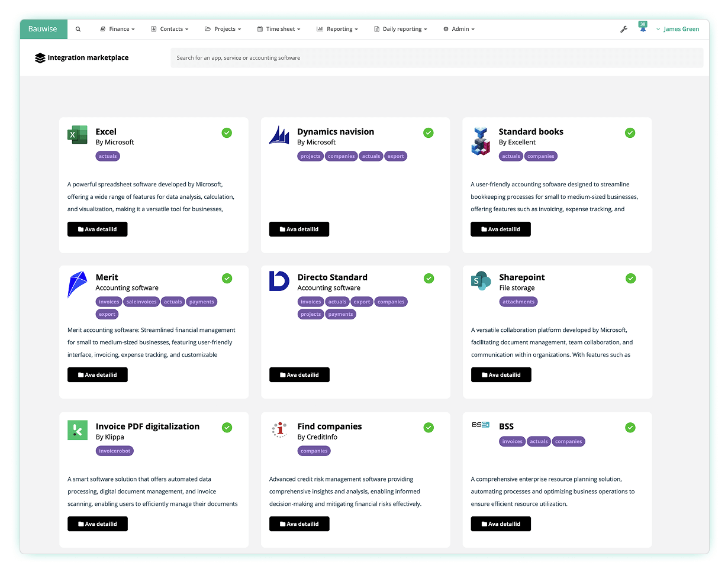Expand the James Green account dropdown
This screenshot has height=569, width=728.
point(678,28)
